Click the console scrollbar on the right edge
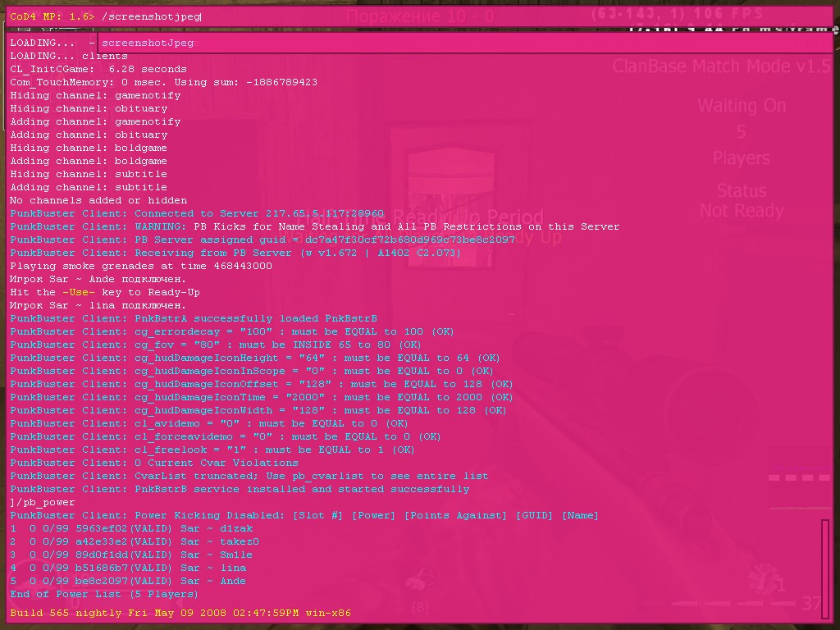 pyautogui.click(x=825, y=569)
